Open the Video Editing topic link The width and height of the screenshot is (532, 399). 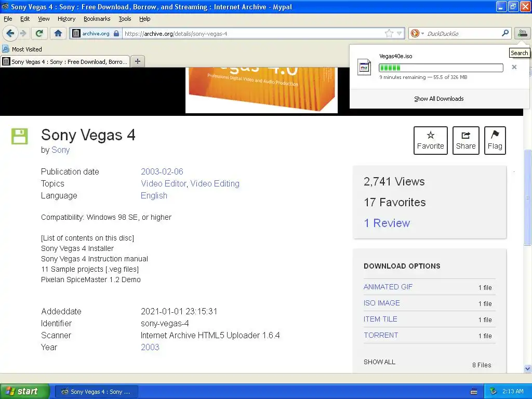[215, 183]
